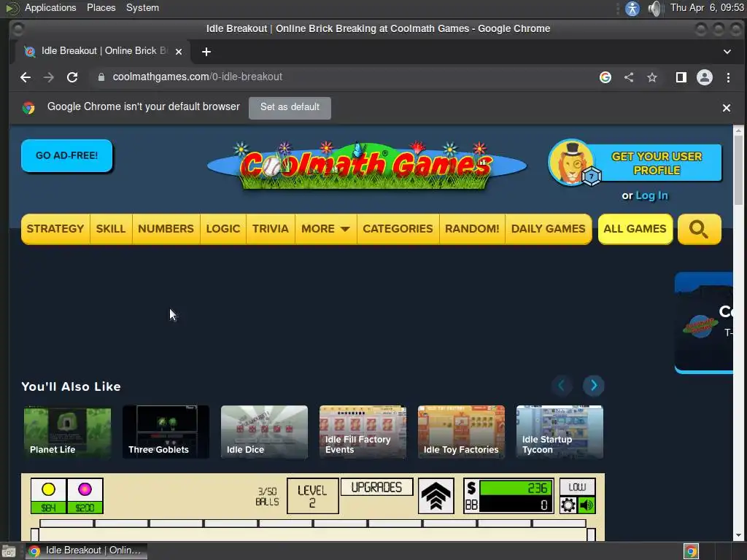Go back with browser back arrow
The width and height of the screenshot is (747, 560).
point(26,77)
